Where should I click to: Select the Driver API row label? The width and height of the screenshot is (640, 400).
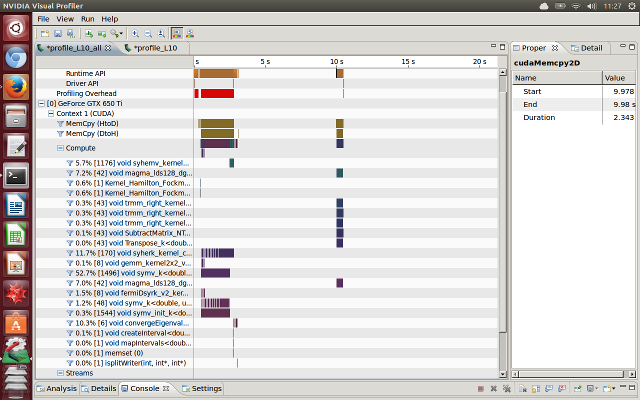82,84
